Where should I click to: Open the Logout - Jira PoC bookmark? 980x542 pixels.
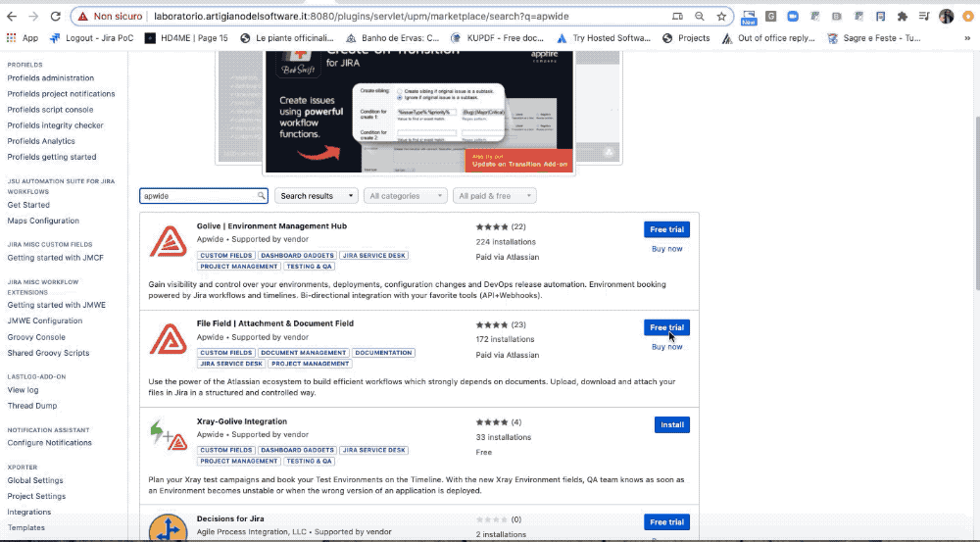coord(91,38)
